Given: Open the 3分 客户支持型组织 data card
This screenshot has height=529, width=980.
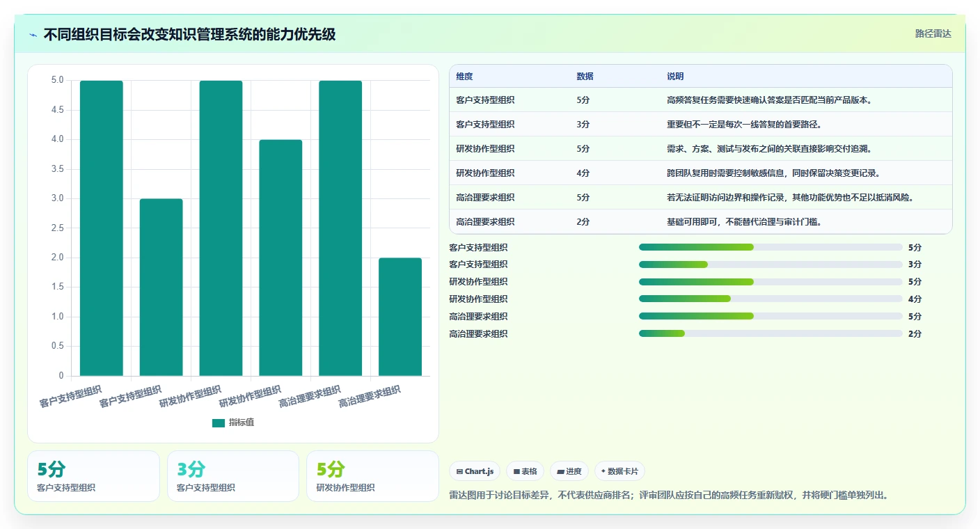Looking at the screenshot, I should [x=233, y=476].
